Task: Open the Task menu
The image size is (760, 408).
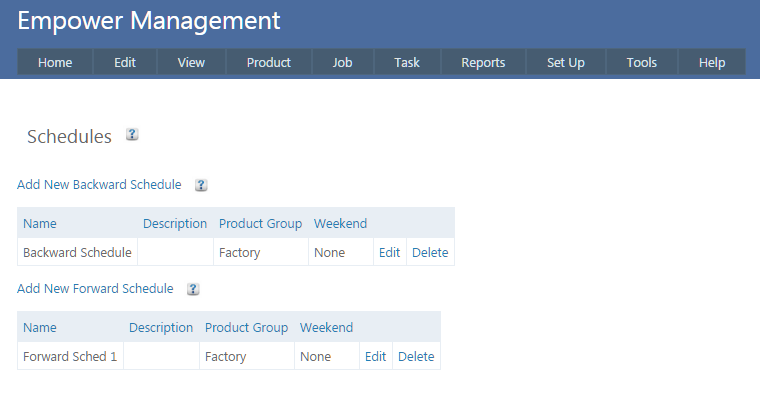Action: pyautogui.click(x=407, y=62)
